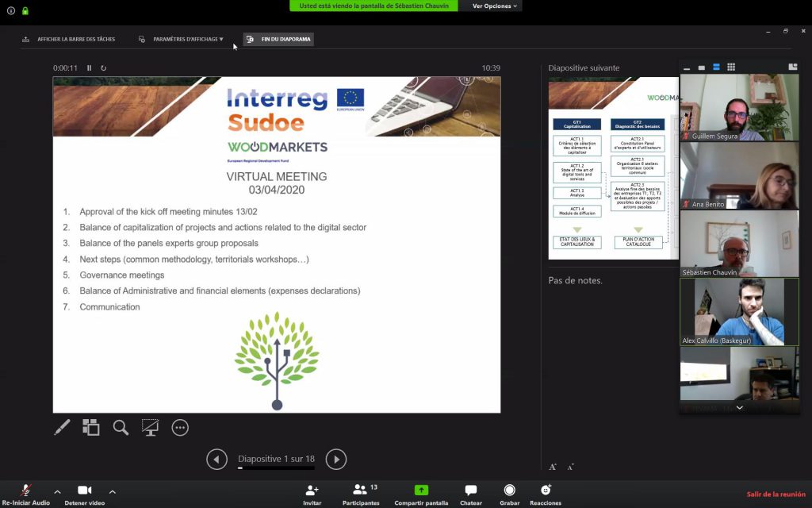Select Alex Calvillo (Baskegur) video tile

740,312
